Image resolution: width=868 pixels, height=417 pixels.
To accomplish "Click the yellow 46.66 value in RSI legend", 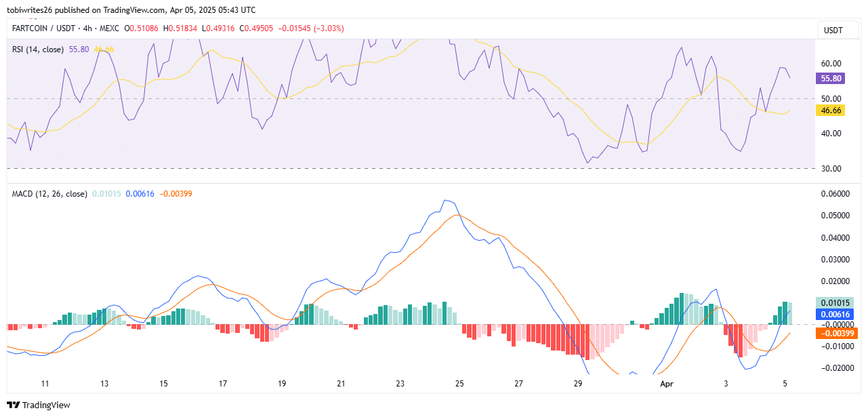I will (x=104, y=49).
